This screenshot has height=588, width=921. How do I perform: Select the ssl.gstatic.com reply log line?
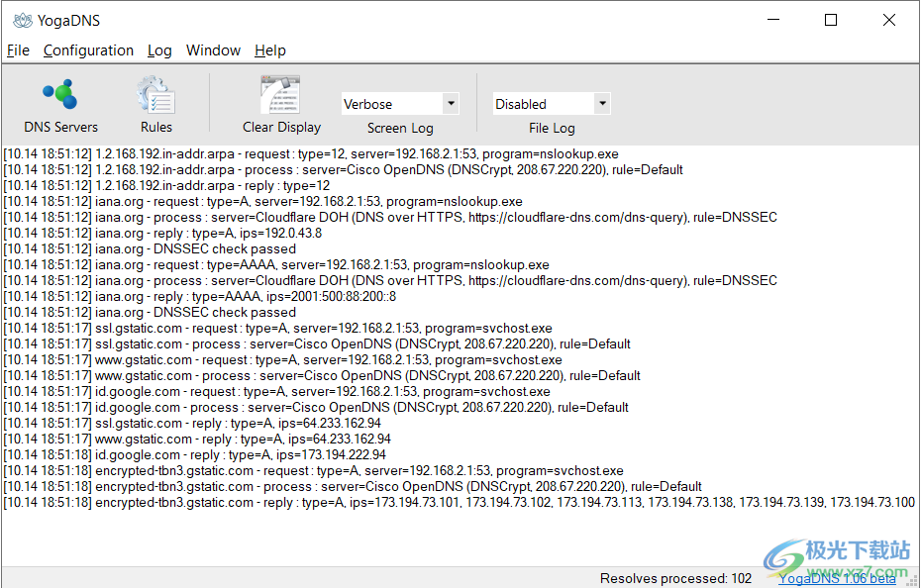tap(192, 424)
